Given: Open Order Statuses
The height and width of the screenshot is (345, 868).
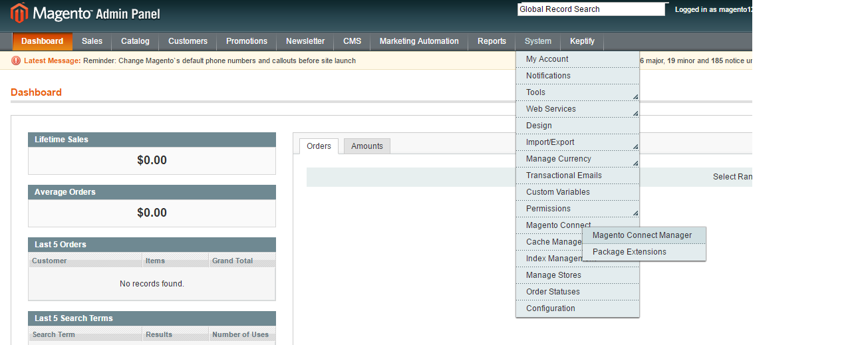Looking at the screenshot, I should (577, 292).
